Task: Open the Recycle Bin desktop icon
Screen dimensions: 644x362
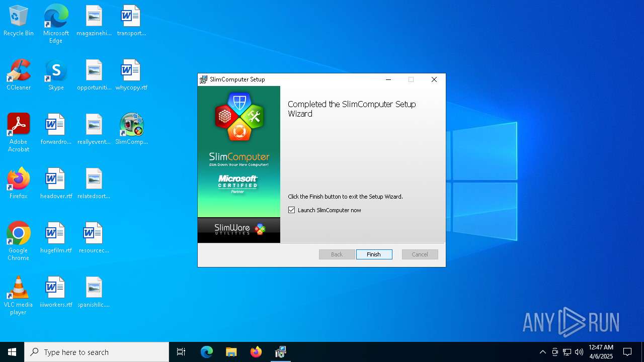Action: click(x=19, y=21)
